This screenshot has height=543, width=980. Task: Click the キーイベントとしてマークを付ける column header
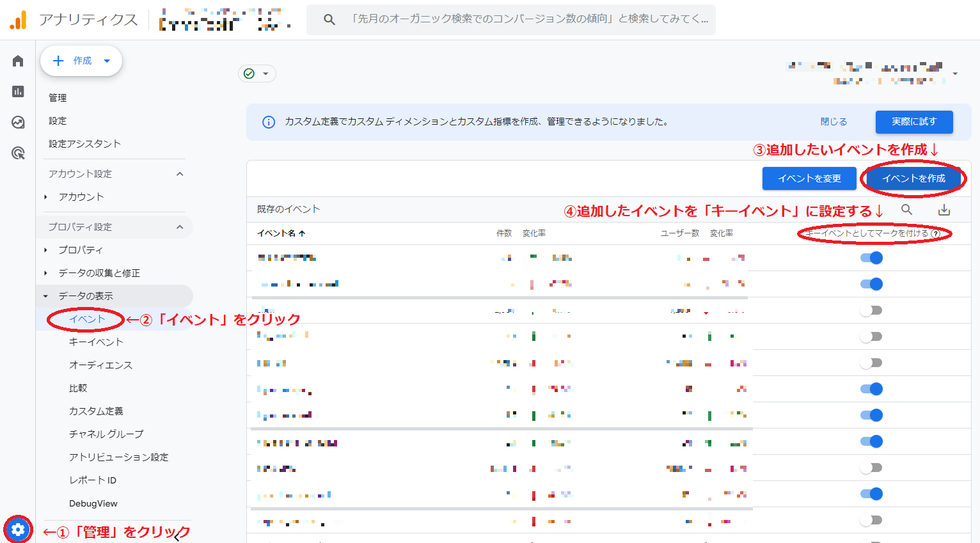pyautogui.click(x=867, y=233)
